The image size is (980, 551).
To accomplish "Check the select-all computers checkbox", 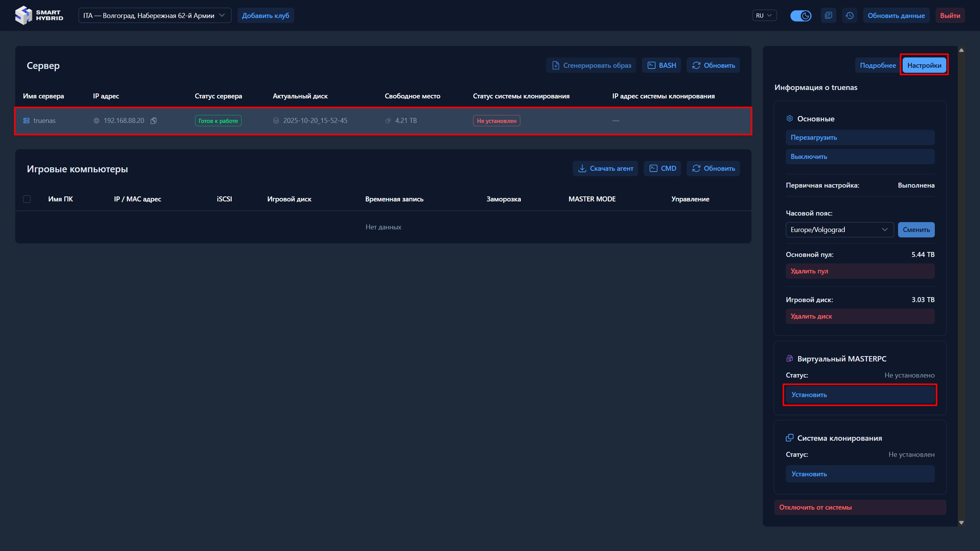I will coord(27,199).
